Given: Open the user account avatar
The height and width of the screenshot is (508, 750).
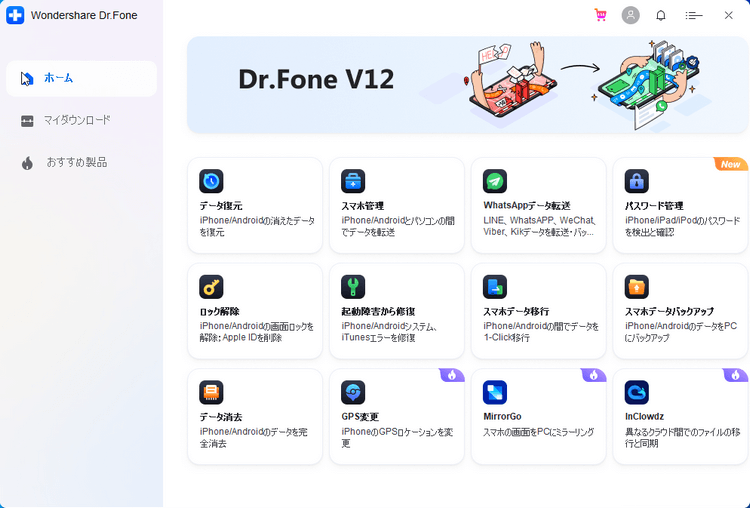Looking at the screenshot, I should point(630,15).
